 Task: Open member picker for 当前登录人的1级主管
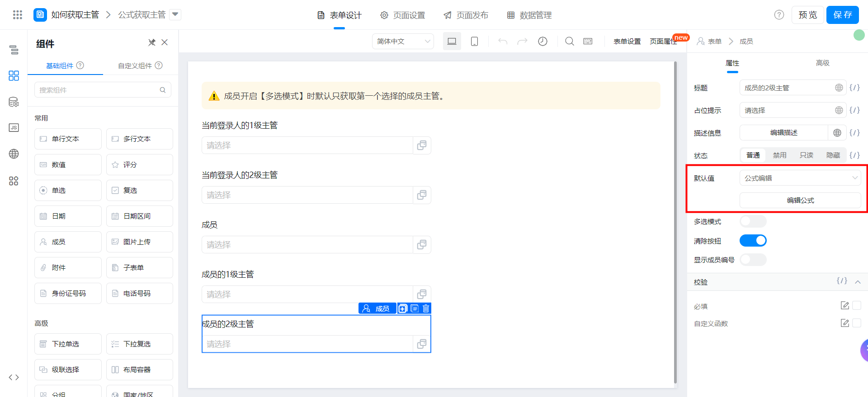[x=422, y=145]
